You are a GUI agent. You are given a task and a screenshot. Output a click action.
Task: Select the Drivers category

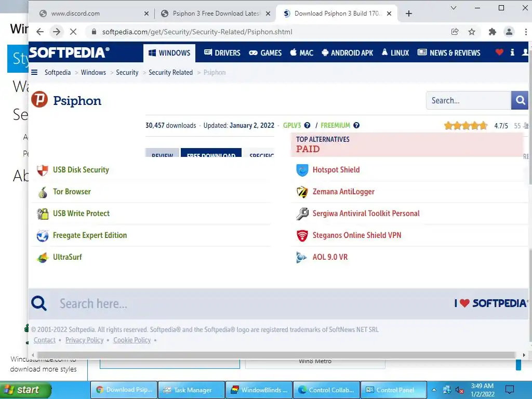tap(222, 53)
